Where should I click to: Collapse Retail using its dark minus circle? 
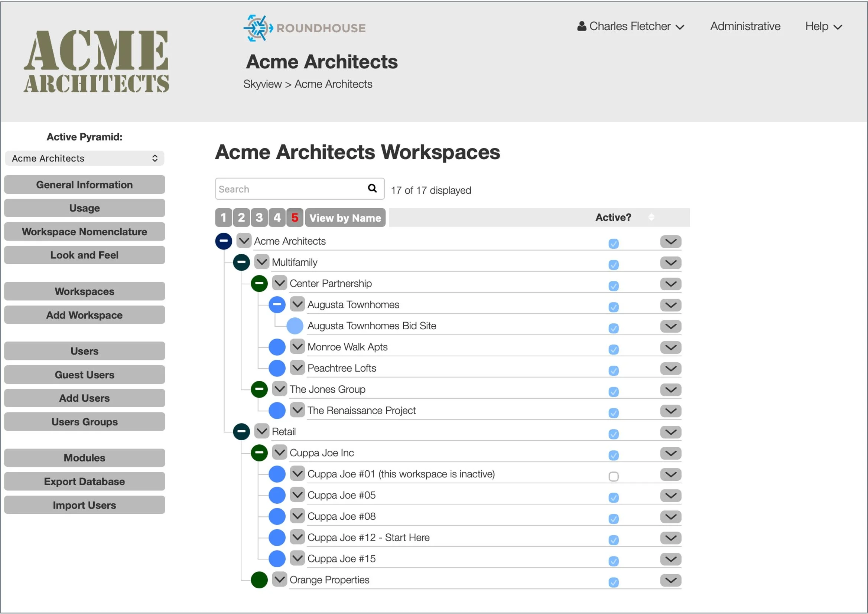241,432
